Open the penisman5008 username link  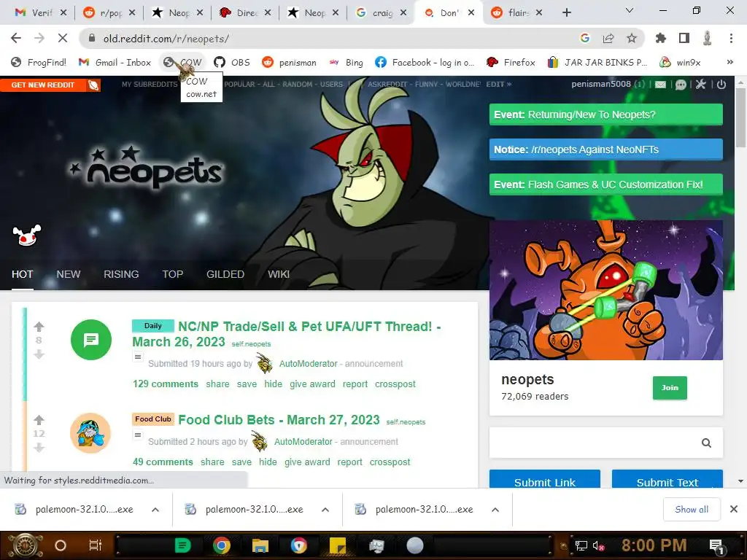point(601,85)
